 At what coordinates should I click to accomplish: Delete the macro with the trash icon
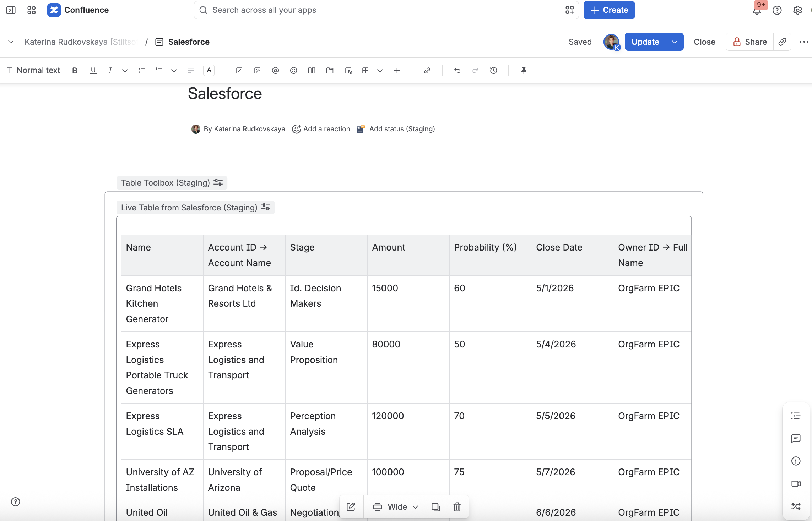(457, 506)
